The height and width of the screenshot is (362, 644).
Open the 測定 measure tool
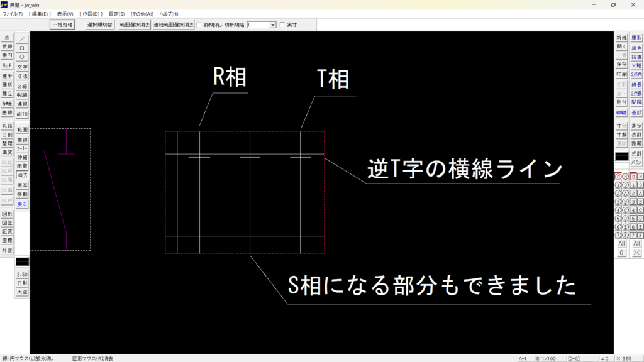636,126
